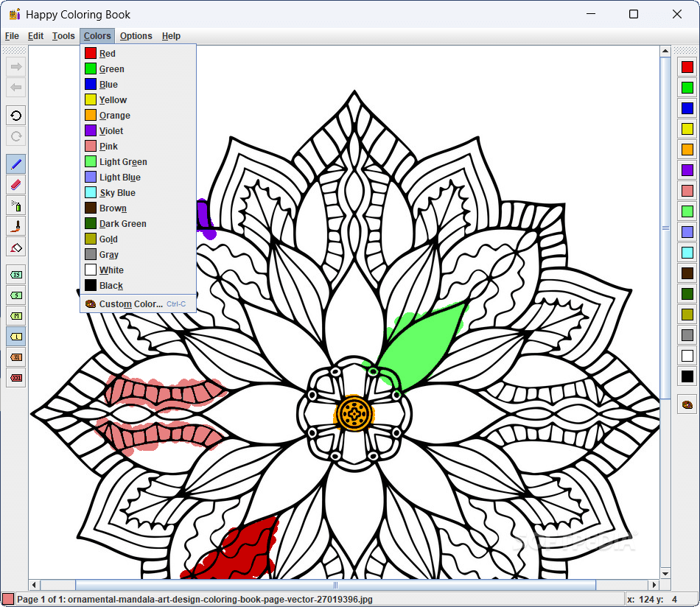Open custom color palette icon in right panel
Viewport: 700px width, 607px height.
pyautogui.click(x=687, y=405)
